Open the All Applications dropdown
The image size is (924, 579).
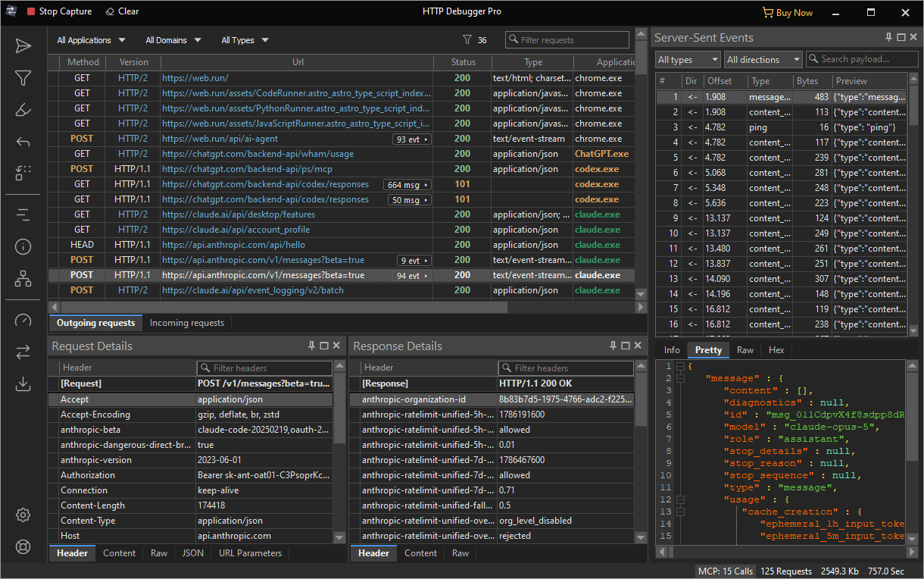[91, 40]
